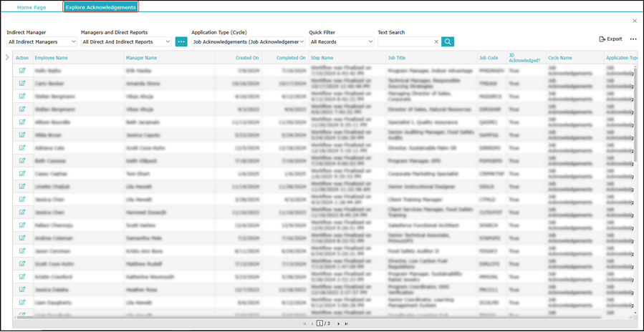Open the Managers and Direct Reports dropdown
This screenshot has height=332, width=644.
coord(126,42)
